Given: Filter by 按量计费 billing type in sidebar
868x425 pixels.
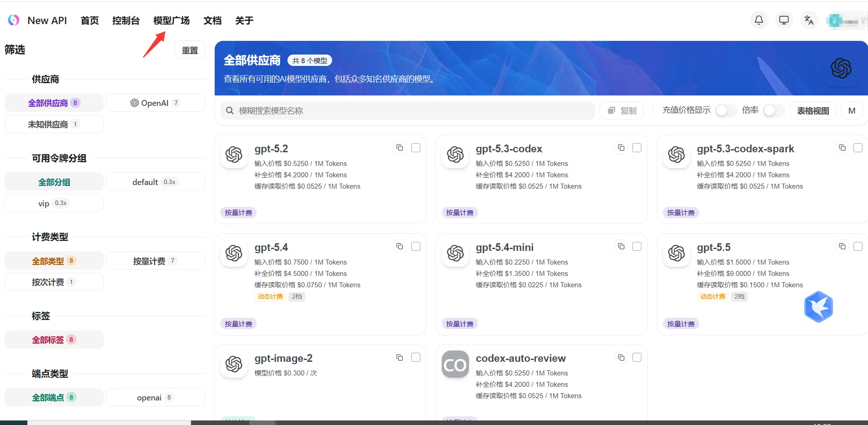Looking at the screenshot, I should click(x=156, y=261).
